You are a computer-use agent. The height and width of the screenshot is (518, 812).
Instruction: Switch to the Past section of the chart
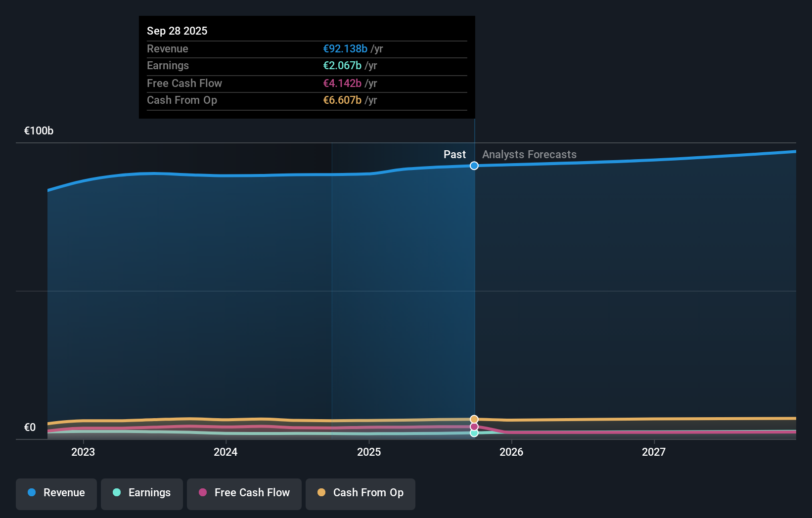(x=454, y=154)
